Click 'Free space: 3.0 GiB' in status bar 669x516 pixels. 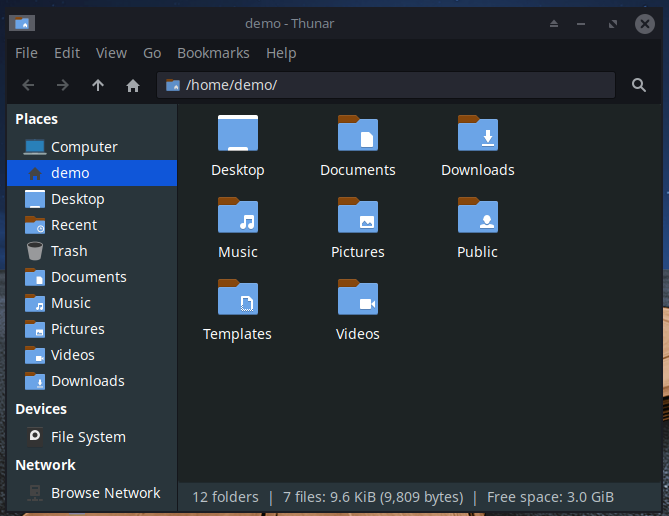550,497
